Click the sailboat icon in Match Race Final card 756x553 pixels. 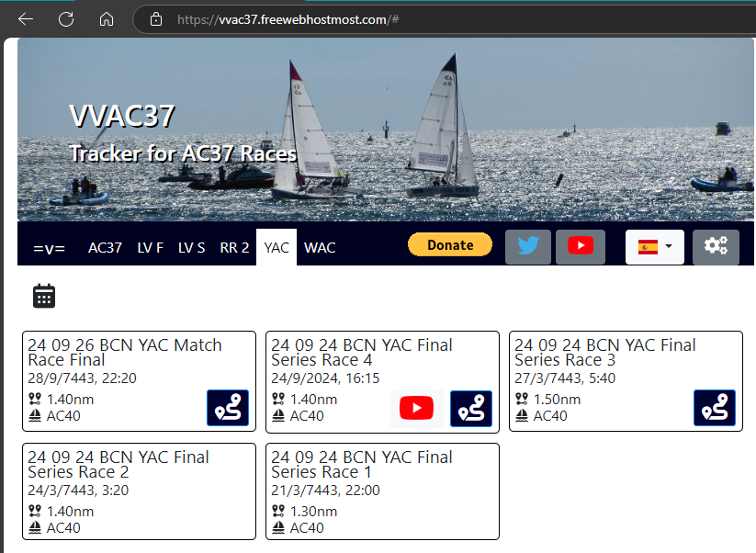point(35,415)
